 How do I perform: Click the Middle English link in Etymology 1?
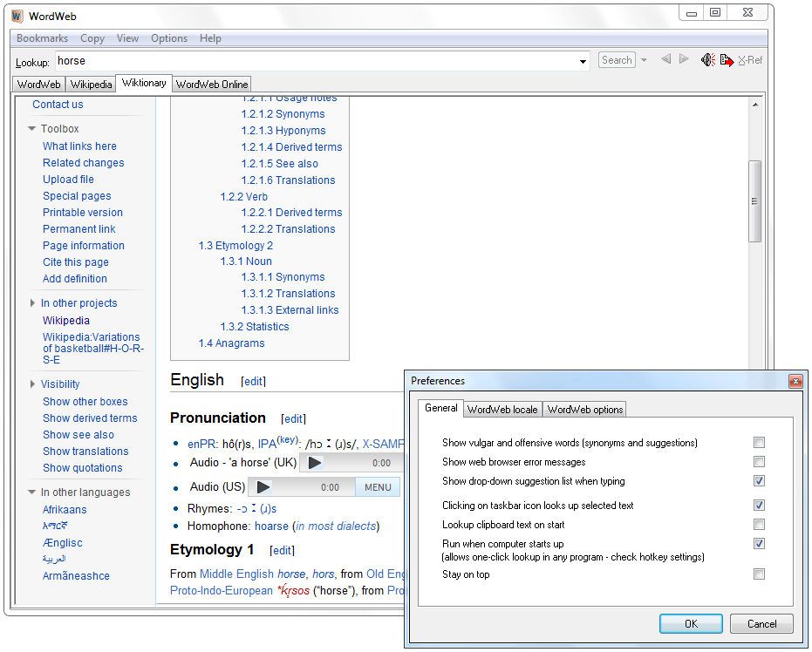[x=236, y=574]
